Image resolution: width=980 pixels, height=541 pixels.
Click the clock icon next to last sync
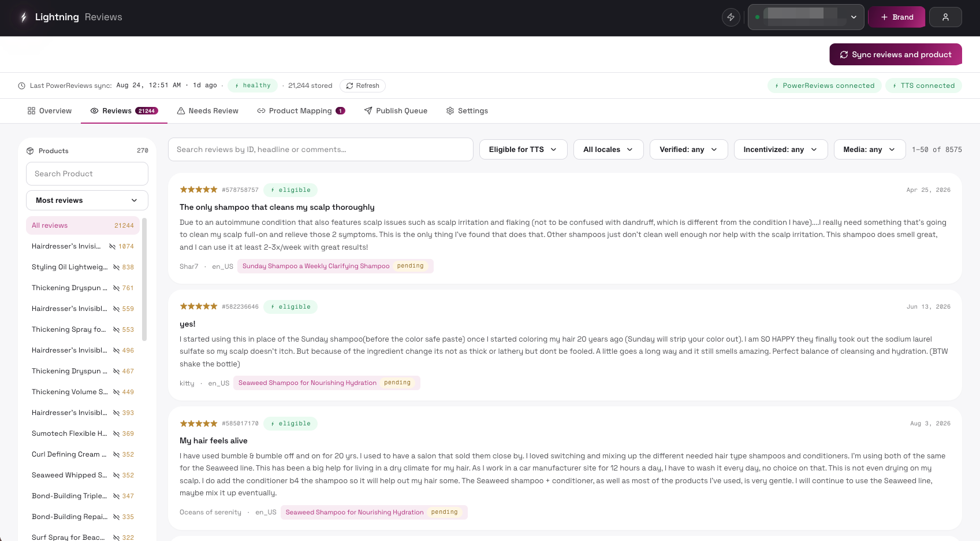21,86
